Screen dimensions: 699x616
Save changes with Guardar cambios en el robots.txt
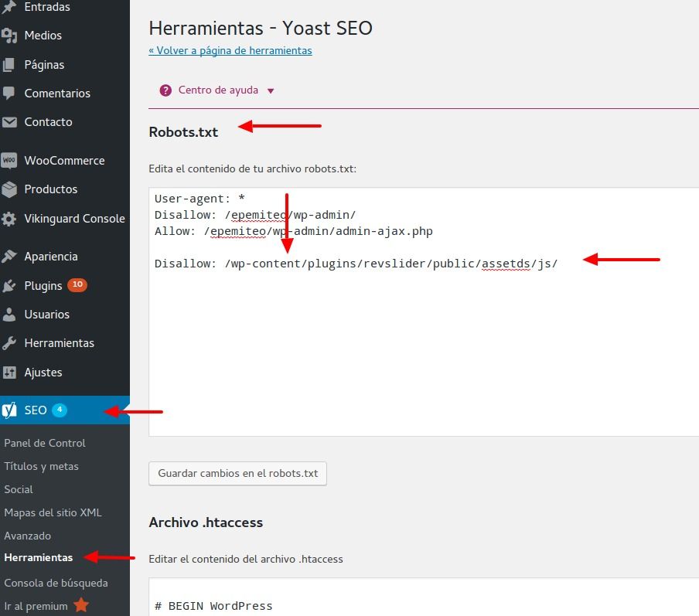[237, 473]
